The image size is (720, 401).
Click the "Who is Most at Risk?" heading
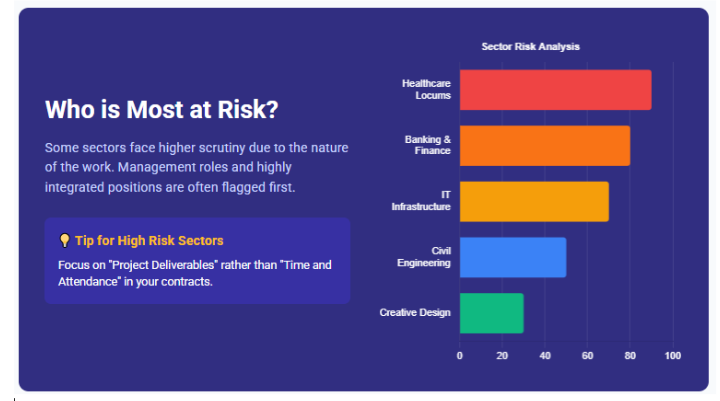click(x=161, y=109)
